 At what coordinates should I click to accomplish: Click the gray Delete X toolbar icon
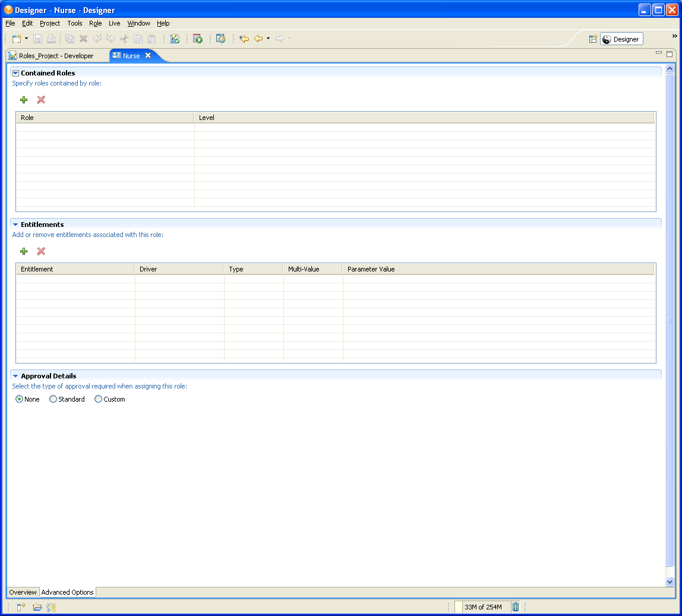click(x=84, y=39)
